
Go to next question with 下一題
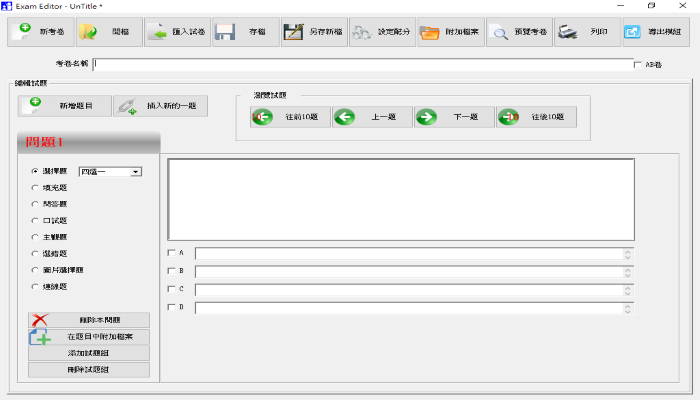(x=454, y=117)
